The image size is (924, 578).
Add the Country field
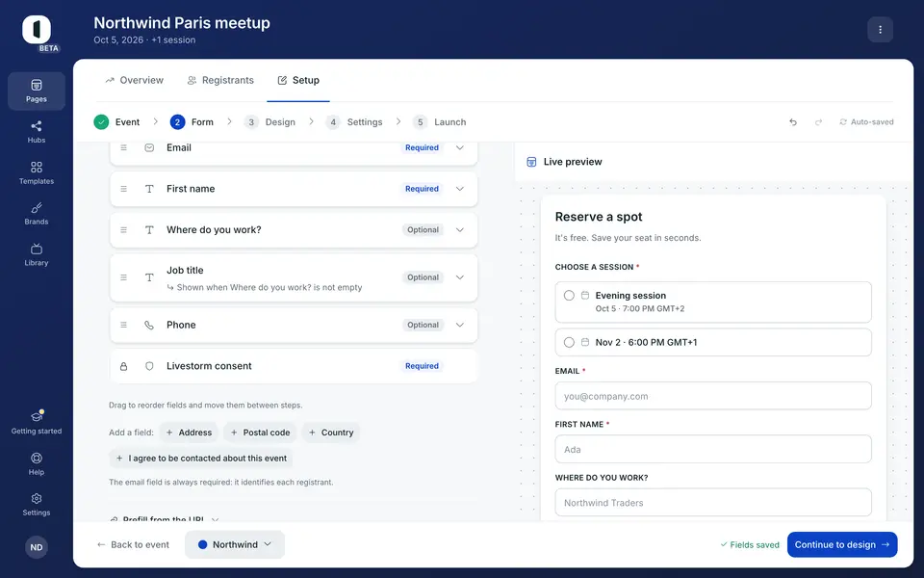[330, 433]
